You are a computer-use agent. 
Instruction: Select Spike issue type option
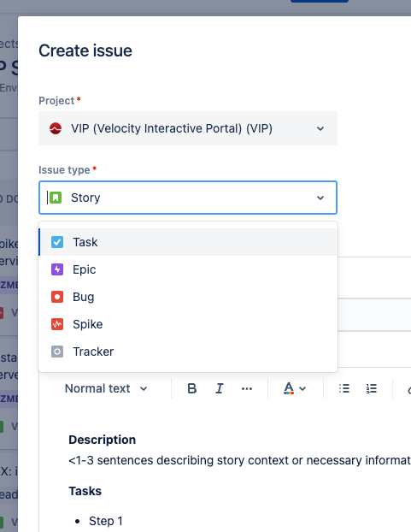pyautogui.click(x=188, y=324)
